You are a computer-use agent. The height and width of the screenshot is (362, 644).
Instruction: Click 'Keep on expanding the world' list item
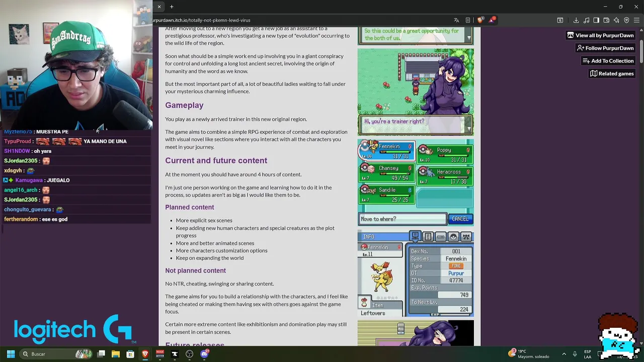(210, 258)
